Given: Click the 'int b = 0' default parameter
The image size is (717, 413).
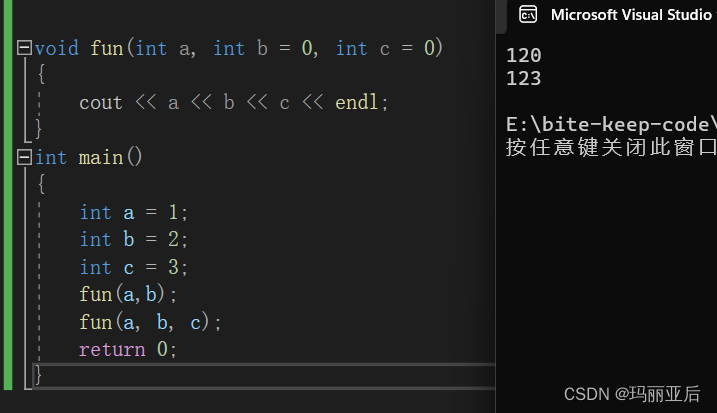Looking at the screenshot, I should click(x=262, y=48).
